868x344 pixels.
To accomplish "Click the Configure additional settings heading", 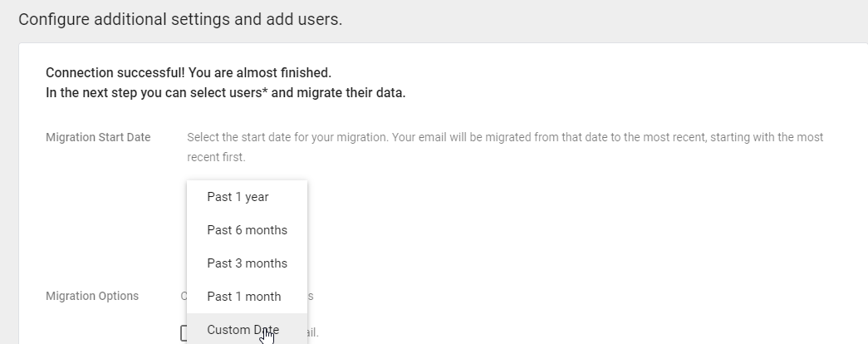I will point(180,20).
